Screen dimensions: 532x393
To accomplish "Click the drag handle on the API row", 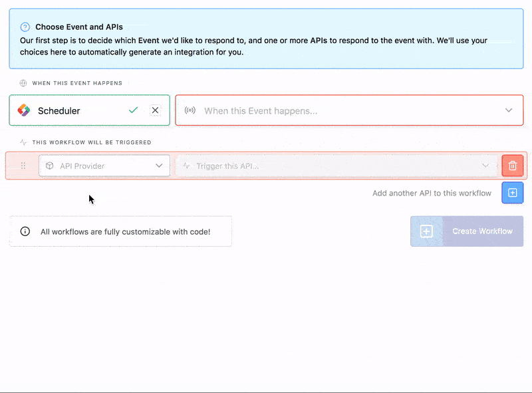I will (x=23, y=166).
